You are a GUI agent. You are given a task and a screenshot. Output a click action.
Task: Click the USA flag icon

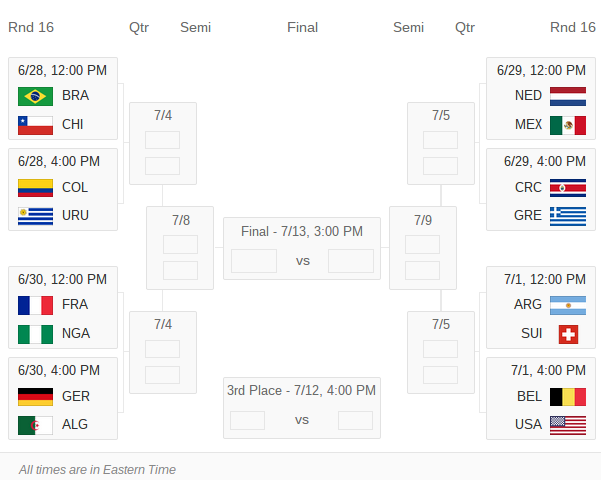coord(567,425)
